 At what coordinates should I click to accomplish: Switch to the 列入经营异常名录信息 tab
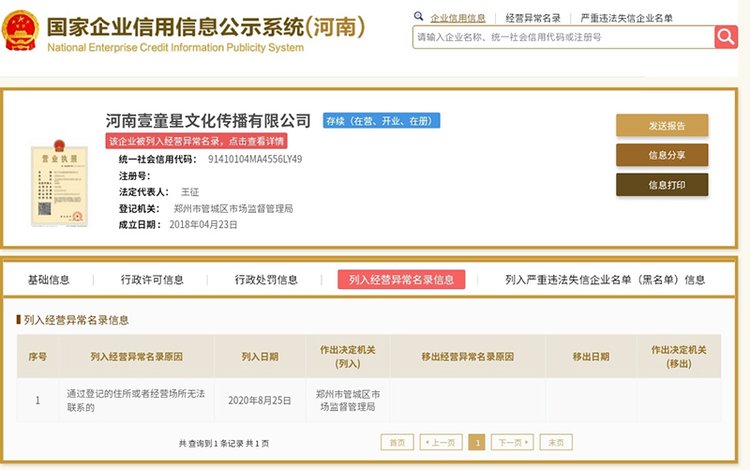(401, 280)
